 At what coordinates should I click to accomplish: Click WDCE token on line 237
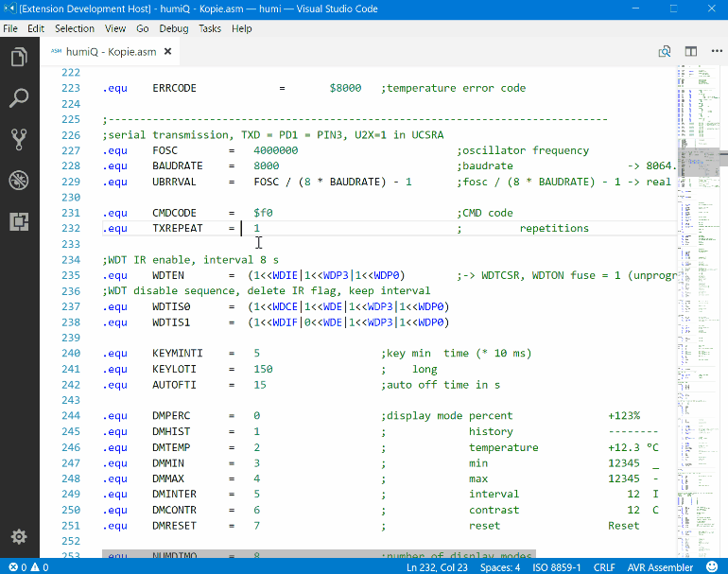tap(285, 306)
